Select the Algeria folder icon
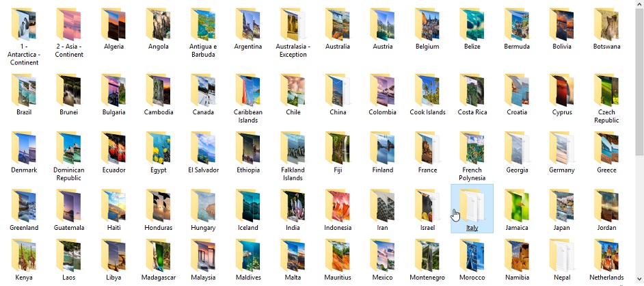Image resolution: width=644 pixels, height=286 pixels. (x=113, y=24)
